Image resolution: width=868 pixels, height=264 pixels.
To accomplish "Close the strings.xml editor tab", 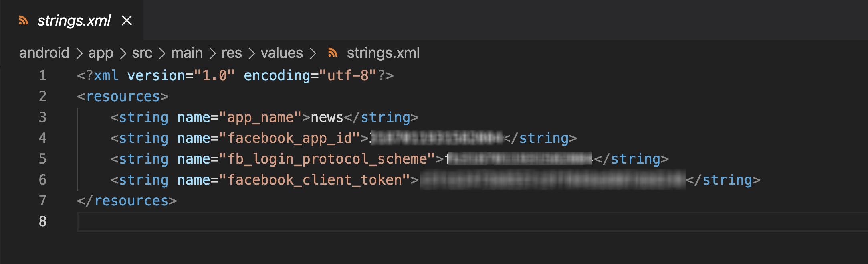I will click(127, 21).
